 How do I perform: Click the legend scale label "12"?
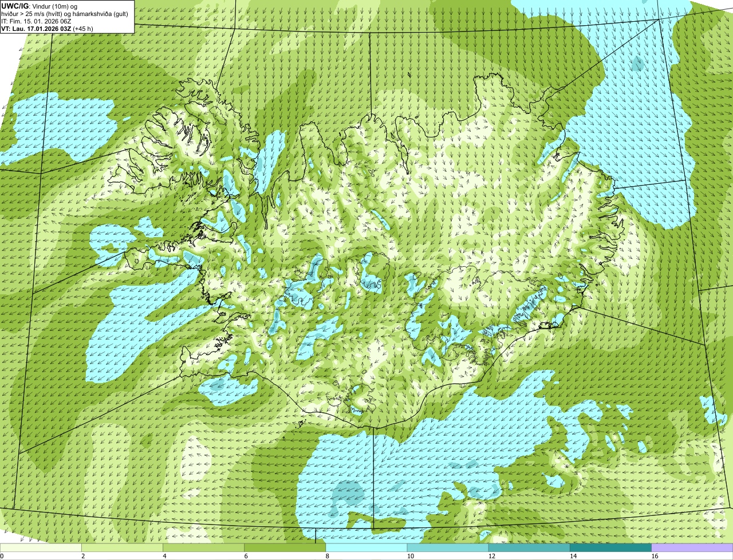coord(491,556)
